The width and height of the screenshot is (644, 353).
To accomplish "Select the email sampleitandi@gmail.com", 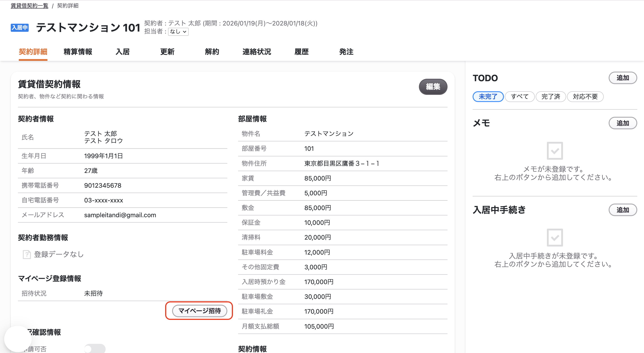I will point(120,215).
